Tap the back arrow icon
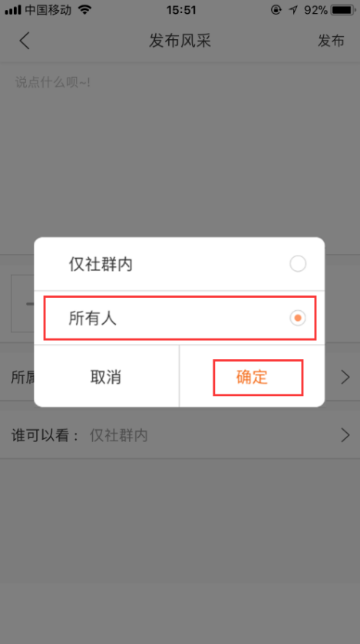 click(25, 41)
